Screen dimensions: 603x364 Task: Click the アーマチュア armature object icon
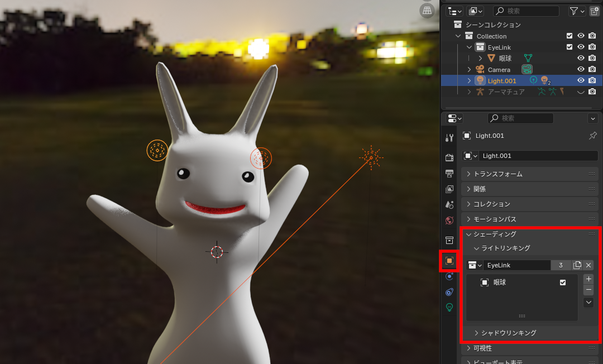[480, 92]
